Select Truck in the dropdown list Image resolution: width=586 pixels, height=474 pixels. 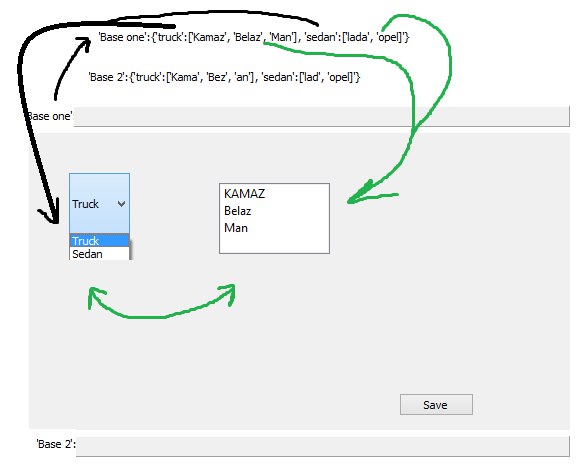[x=99, y=240]
